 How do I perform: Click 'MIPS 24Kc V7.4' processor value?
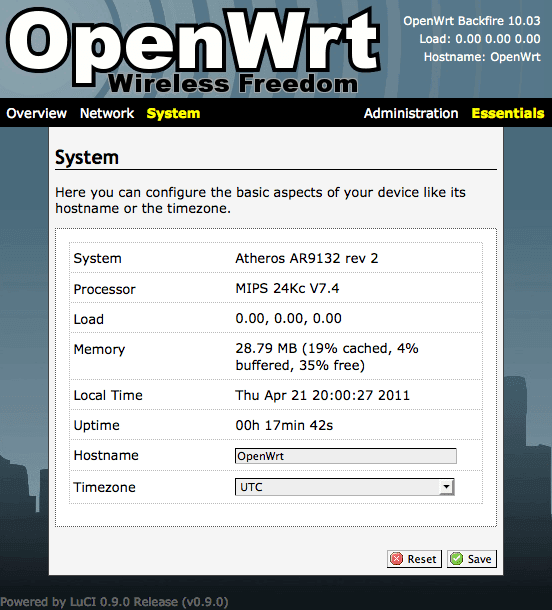[x=287, y=288]
